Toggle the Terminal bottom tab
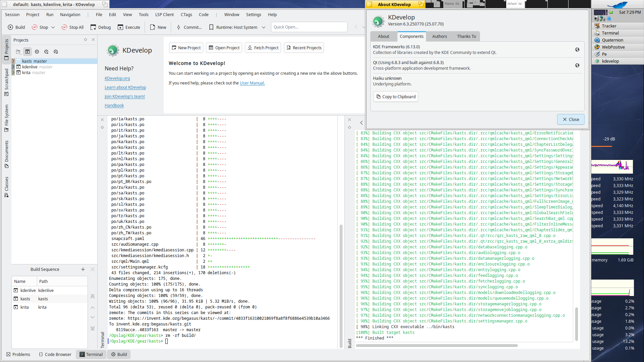 (x=91, y=354)
